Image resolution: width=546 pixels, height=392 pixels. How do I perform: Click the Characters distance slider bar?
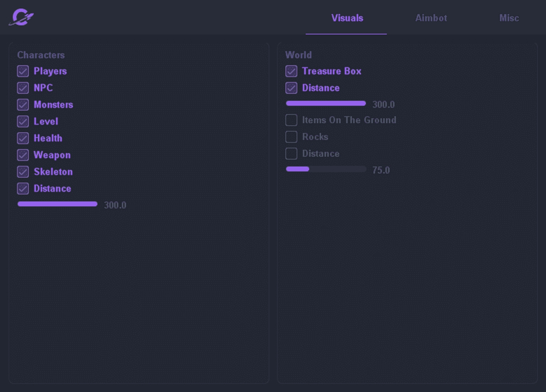(57, 204)
